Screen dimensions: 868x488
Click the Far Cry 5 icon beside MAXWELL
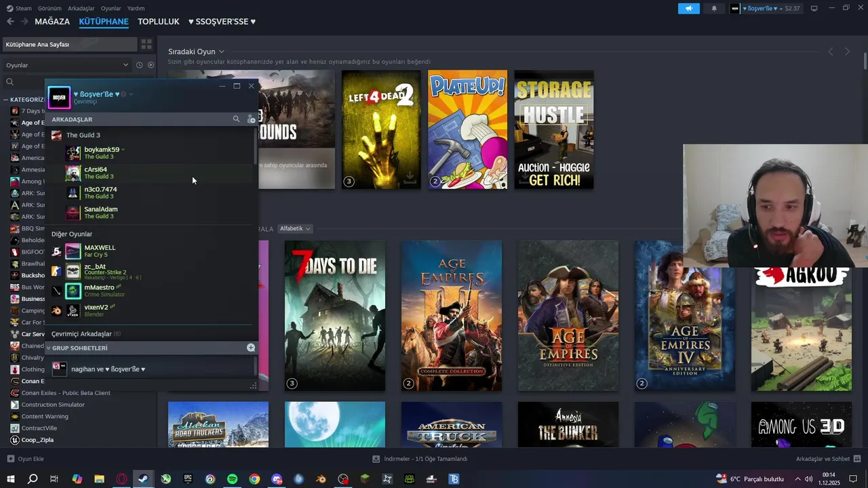coord(56,251)
